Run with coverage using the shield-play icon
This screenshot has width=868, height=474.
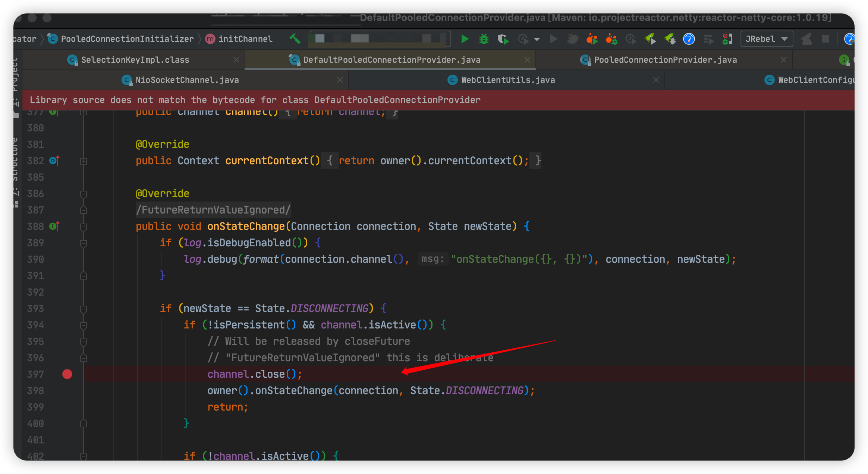503,38
